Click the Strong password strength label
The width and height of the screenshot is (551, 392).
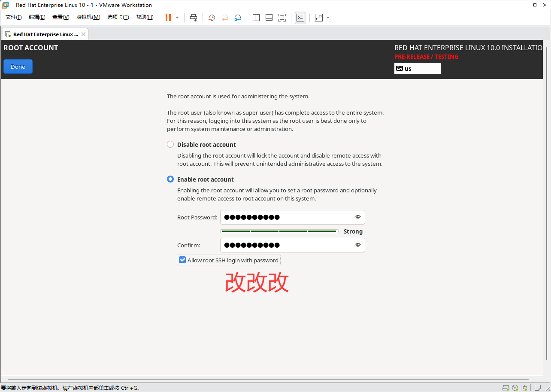click(x=353, y=231)
